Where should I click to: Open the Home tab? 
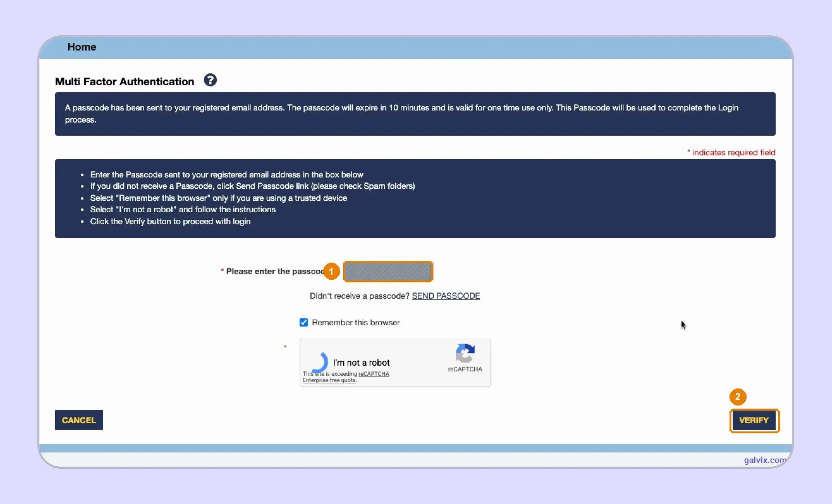82,47
